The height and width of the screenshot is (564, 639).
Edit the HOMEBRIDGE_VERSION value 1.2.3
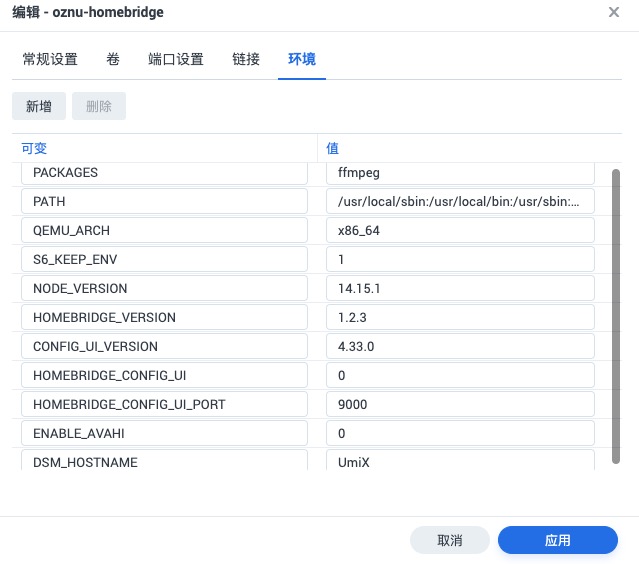(460, 317)
